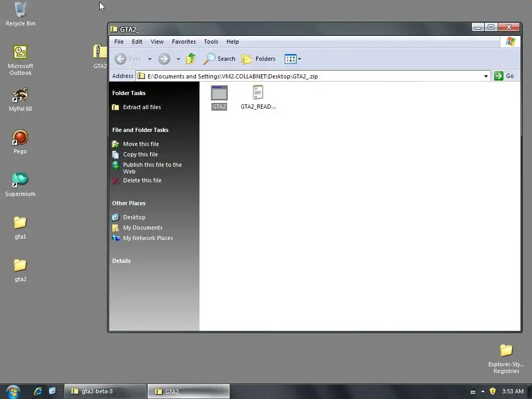The width and height of the screenshot is (532, 399).
Task: Select the Supermium desktop shortcut
Action: click(x=20, y=184)
